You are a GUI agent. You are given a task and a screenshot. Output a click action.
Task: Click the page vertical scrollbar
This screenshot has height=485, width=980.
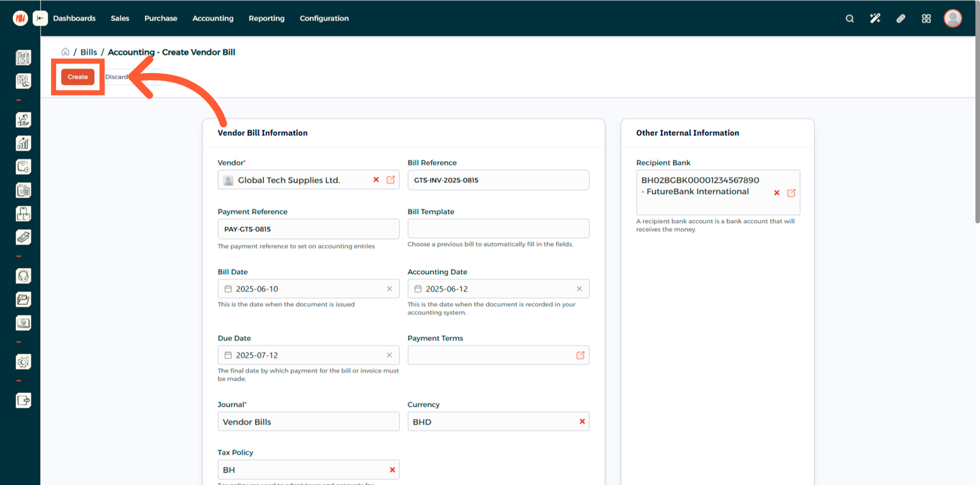click(977, 131)
